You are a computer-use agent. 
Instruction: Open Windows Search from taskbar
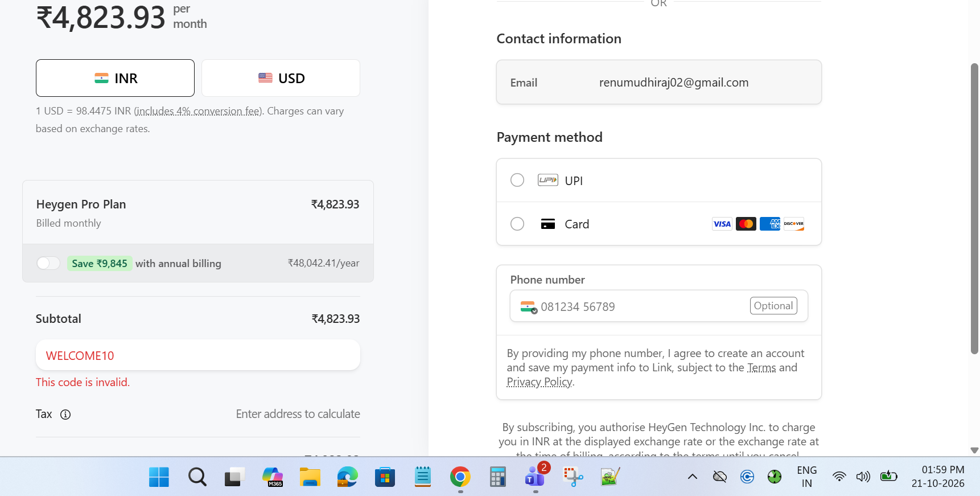click(197, 477)
